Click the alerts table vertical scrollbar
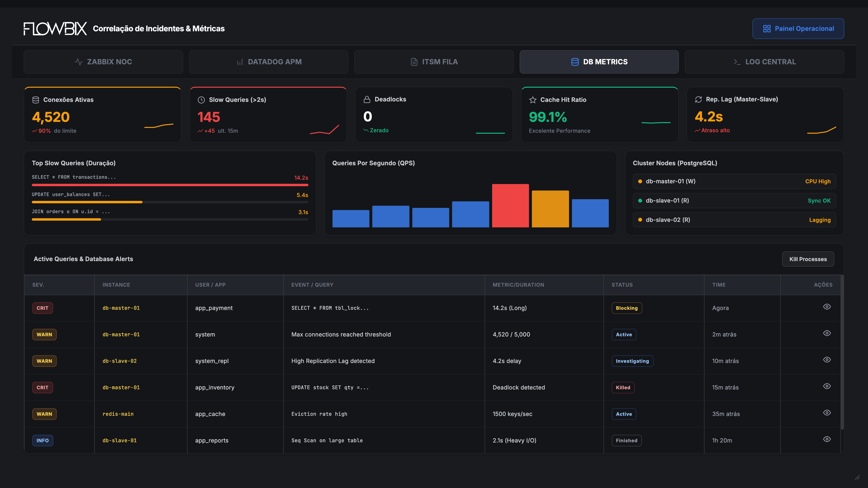 842,352
